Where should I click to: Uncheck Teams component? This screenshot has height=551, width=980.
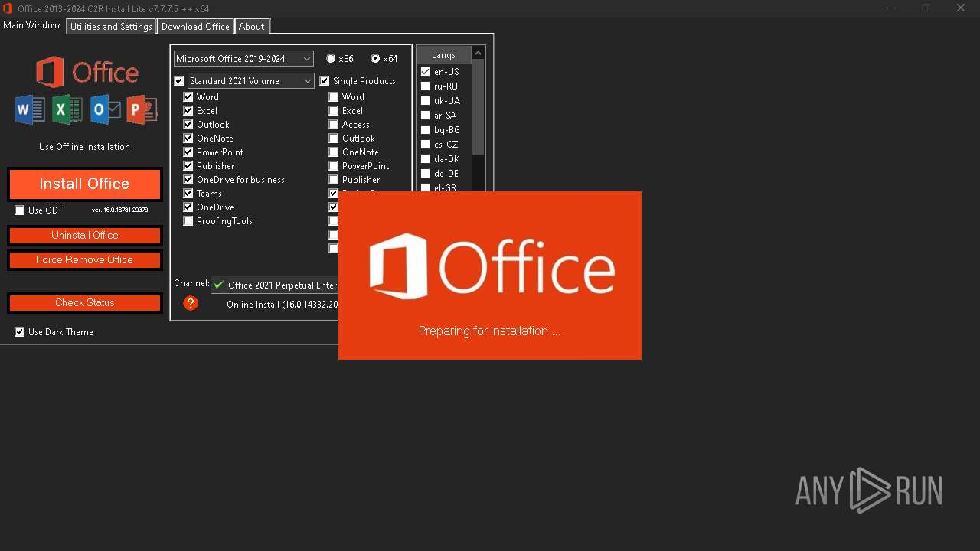[x=188, y=194]
